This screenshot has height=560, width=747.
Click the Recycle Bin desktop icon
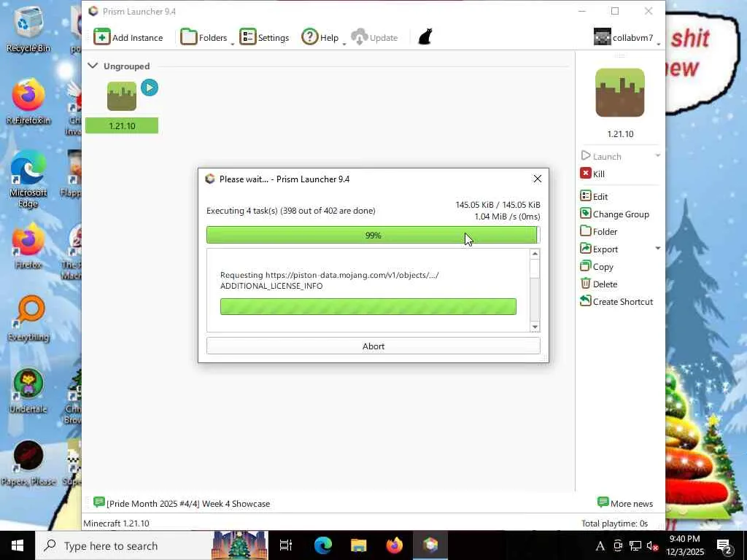28,30
